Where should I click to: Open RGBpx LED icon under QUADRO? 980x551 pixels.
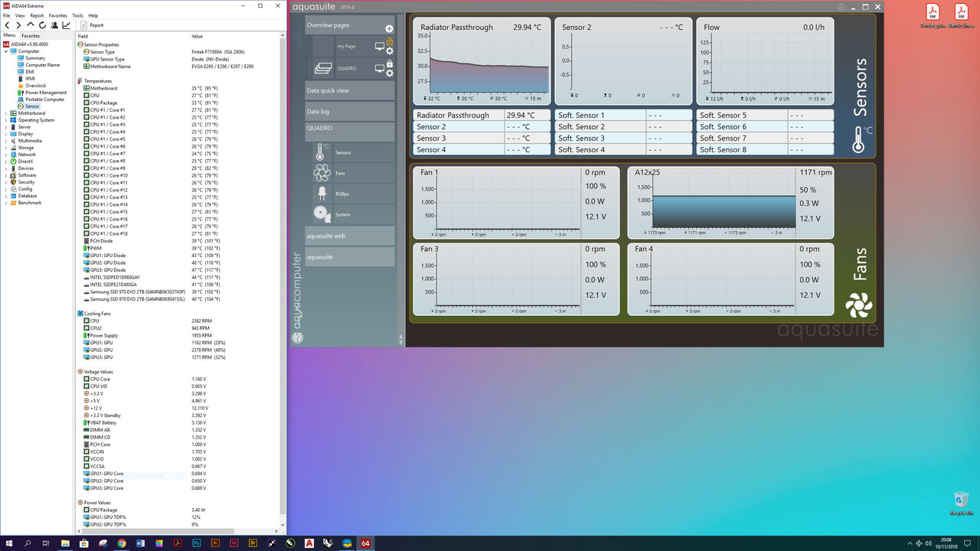322,194
